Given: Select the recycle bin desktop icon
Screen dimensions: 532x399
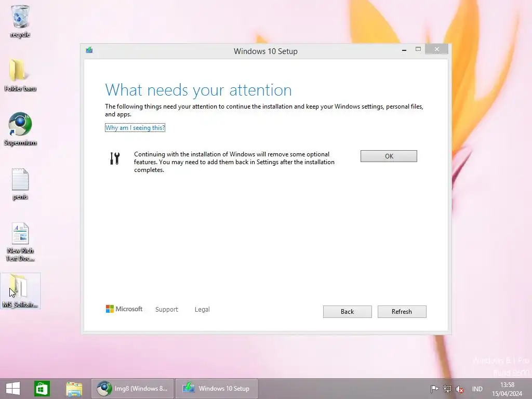Looking at the screenshot, I should pos(20,21).
